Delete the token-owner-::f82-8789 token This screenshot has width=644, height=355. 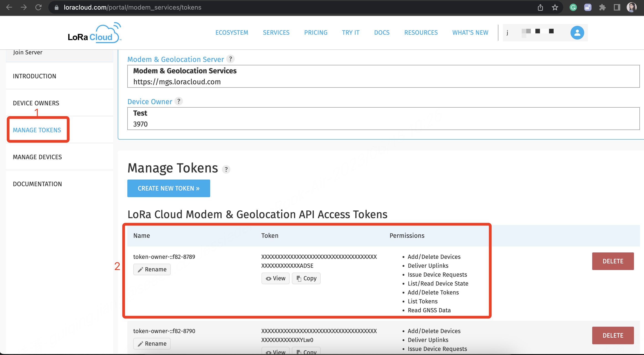613,261
